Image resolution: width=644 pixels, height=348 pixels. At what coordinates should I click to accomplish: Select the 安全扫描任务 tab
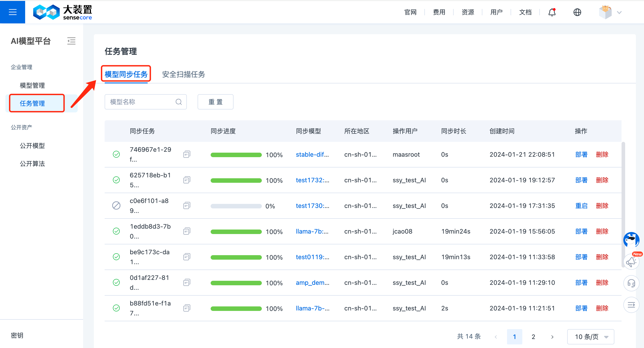pos(184,75)
